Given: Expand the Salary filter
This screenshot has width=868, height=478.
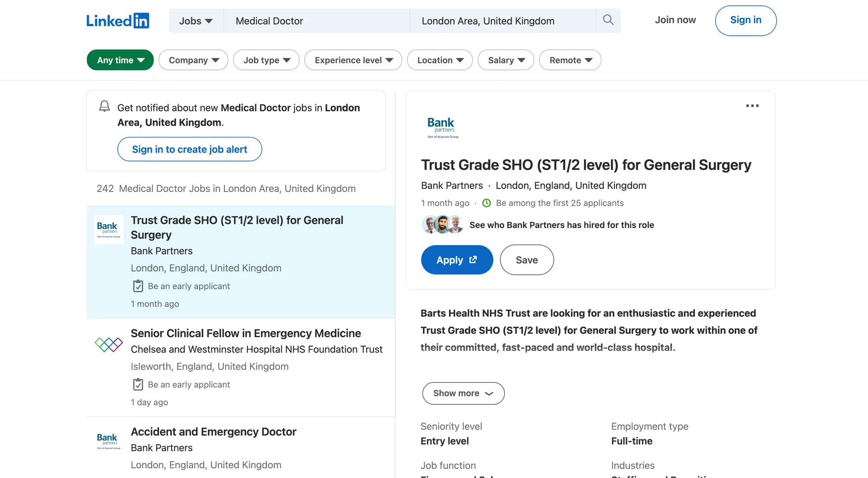Looking at the screenshot, I should (x=506, y=60).
